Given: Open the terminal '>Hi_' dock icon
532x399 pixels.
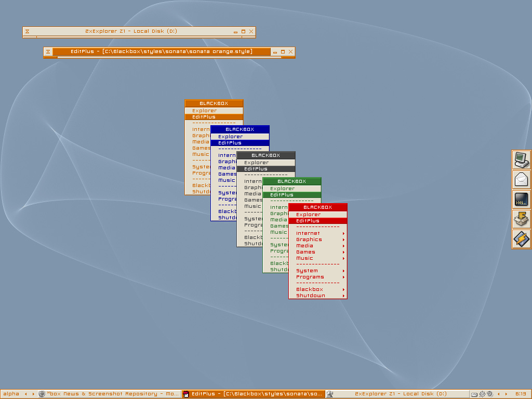Looking at the screenshot, I should coord(522,200).
